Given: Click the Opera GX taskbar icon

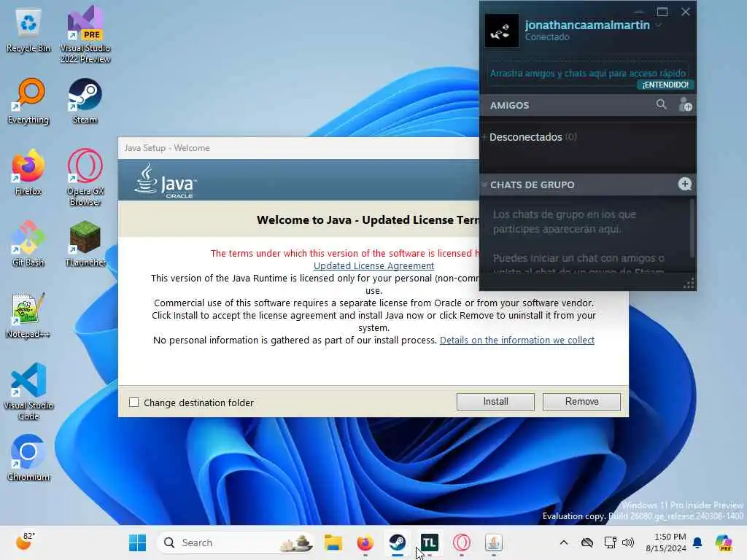Looking at the screenshot, I should coord(461,542).
